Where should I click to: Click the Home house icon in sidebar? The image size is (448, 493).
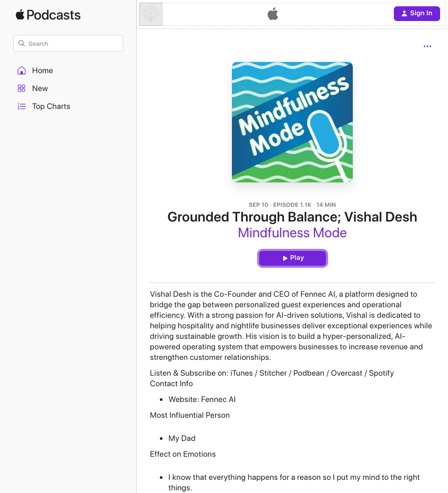tap(22, 71)
